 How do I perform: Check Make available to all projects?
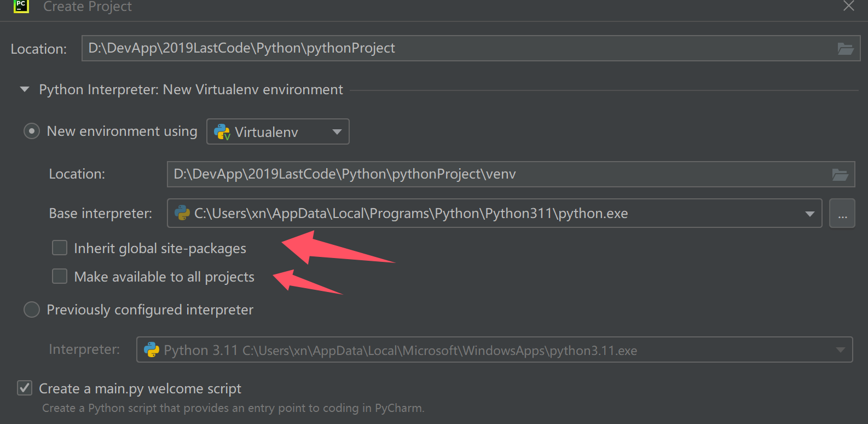60,277
